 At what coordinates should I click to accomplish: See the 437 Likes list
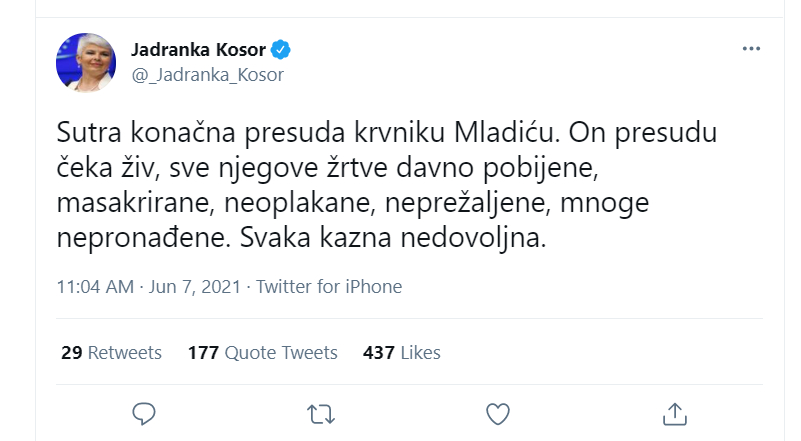402,352
